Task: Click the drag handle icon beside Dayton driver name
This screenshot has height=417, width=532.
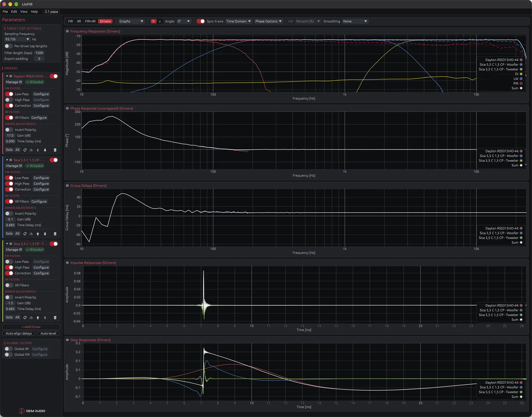Action: coord(11,76)
